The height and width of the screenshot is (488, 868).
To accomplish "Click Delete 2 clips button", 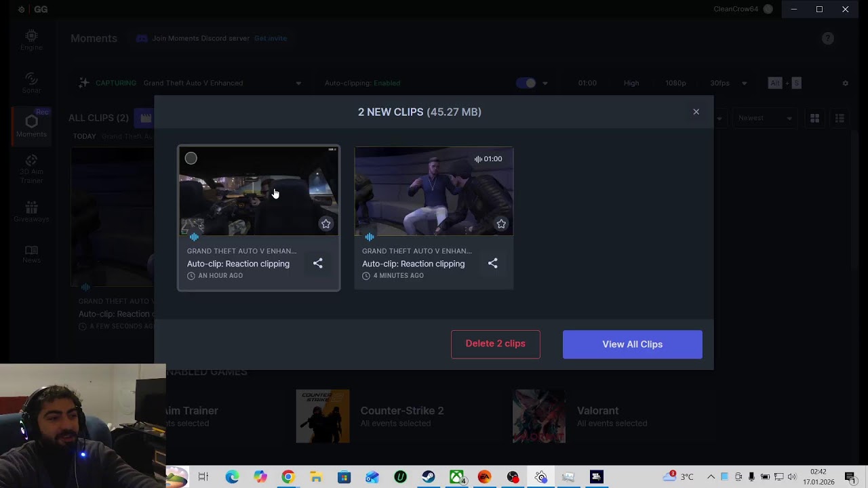I will click(496, 344).
